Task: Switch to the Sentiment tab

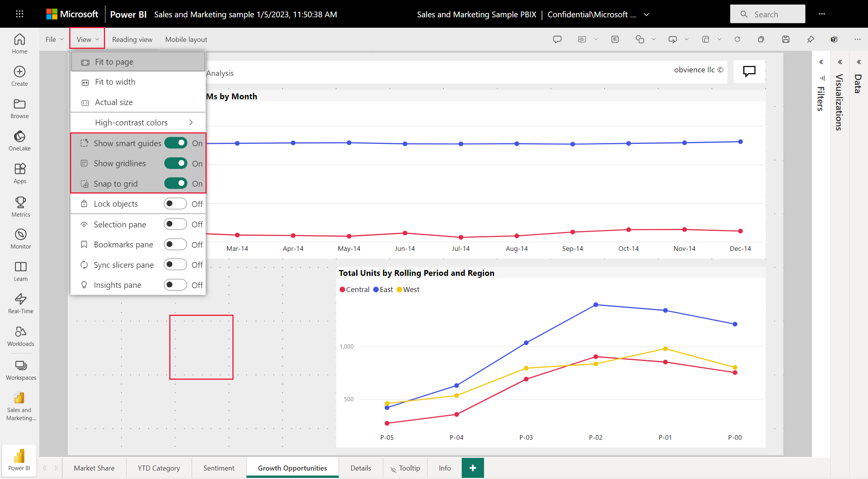Action: click(x=218, y=467)
